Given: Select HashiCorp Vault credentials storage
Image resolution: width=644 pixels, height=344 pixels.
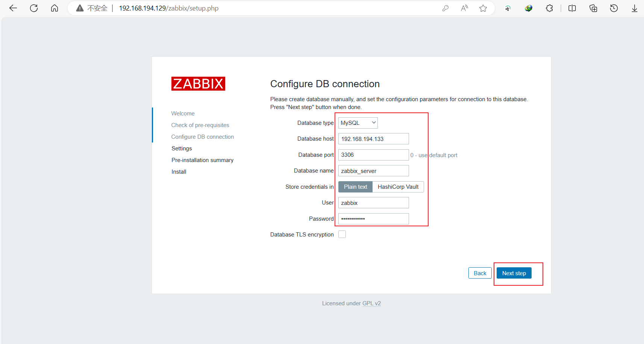Looking at the screenshot, I should tap(398, 187).
